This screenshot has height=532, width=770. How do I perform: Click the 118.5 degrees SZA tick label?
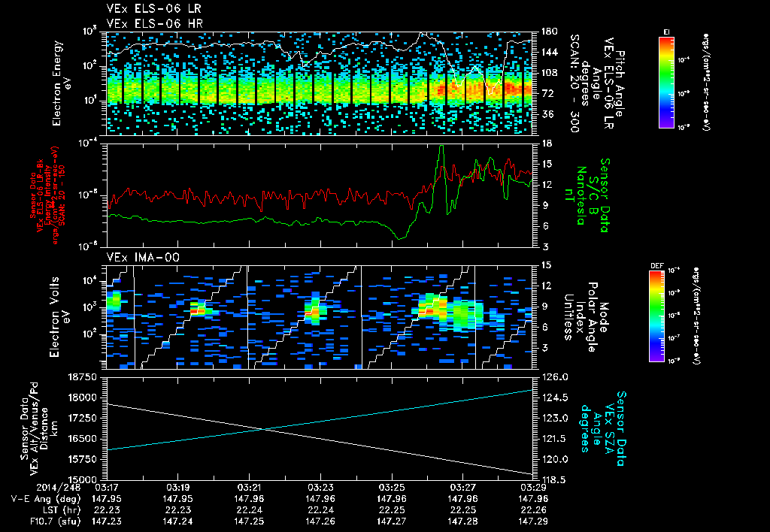tap(555, 479)
